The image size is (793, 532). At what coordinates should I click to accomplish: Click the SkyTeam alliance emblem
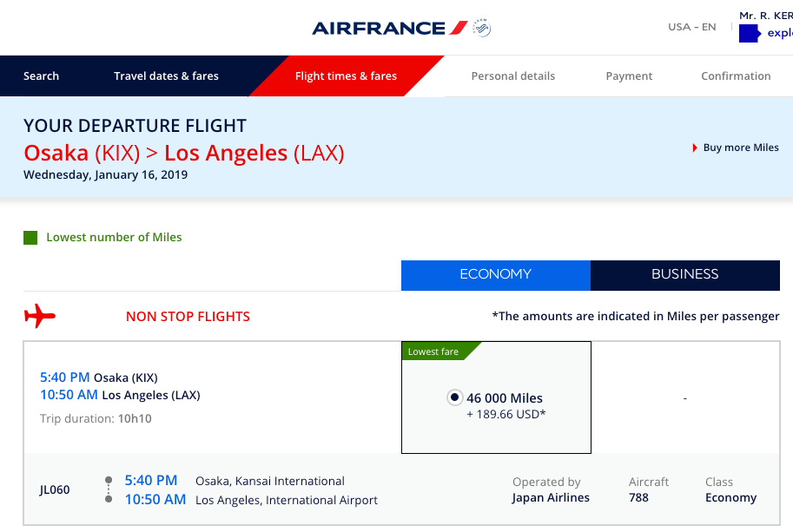click(x=482, y=29)
